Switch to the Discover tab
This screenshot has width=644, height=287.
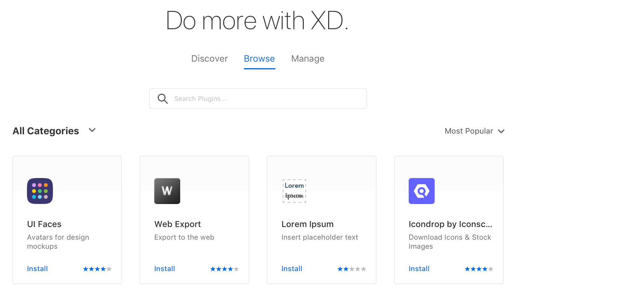coord(209,59)
